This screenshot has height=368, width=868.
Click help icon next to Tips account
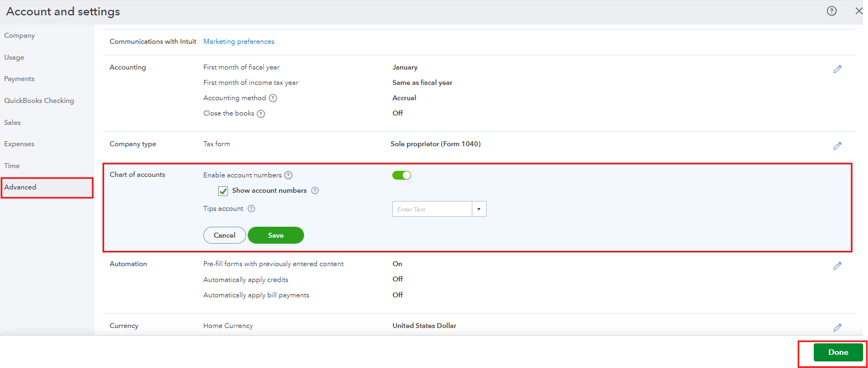click(x=252, y=209)
